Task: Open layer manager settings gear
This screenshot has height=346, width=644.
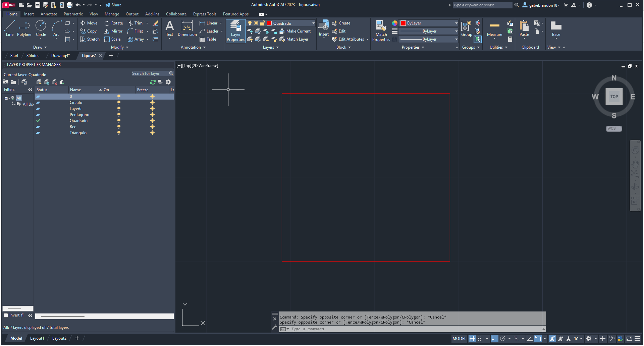Action: click(x=168, y=82)
